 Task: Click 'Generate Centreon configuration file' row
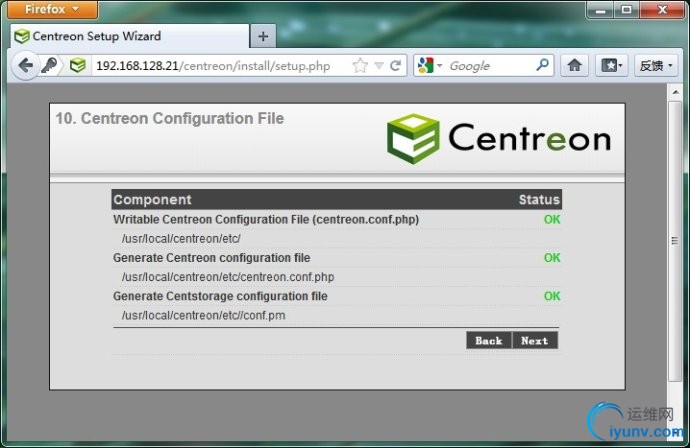[336, 258]
